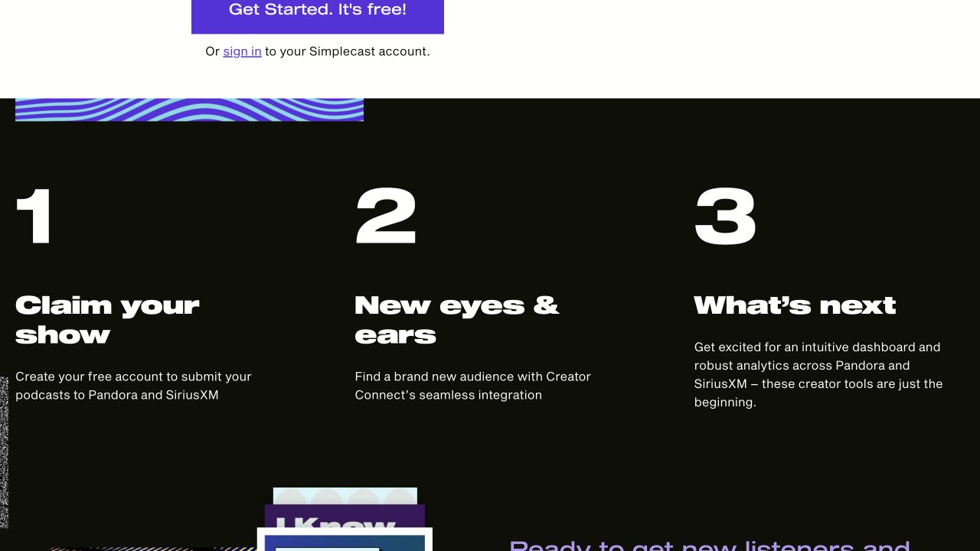Click 'to your Simplecast account.' text
The image size is (980, 551).
click(348, 51)
